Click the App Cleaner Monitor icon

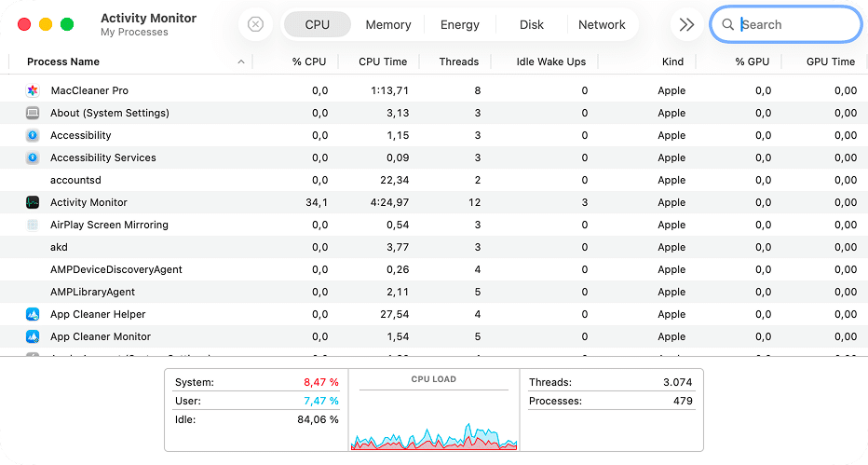click(x=33, y=336)
